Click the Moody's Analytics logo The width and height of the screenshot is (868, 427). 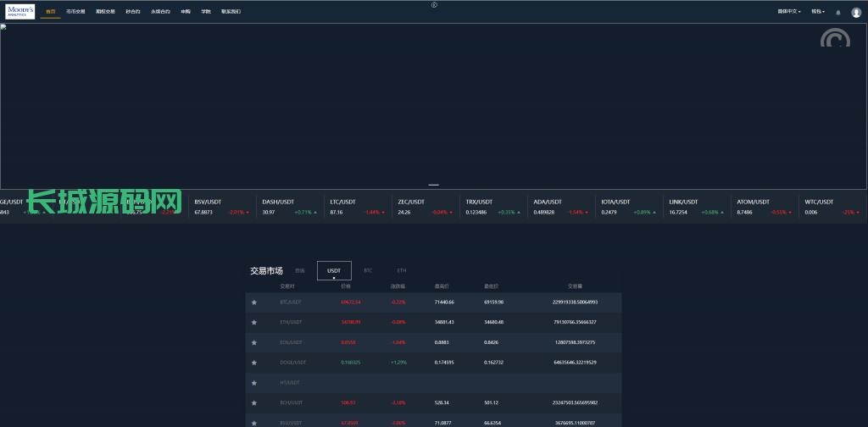click(20, 12)
